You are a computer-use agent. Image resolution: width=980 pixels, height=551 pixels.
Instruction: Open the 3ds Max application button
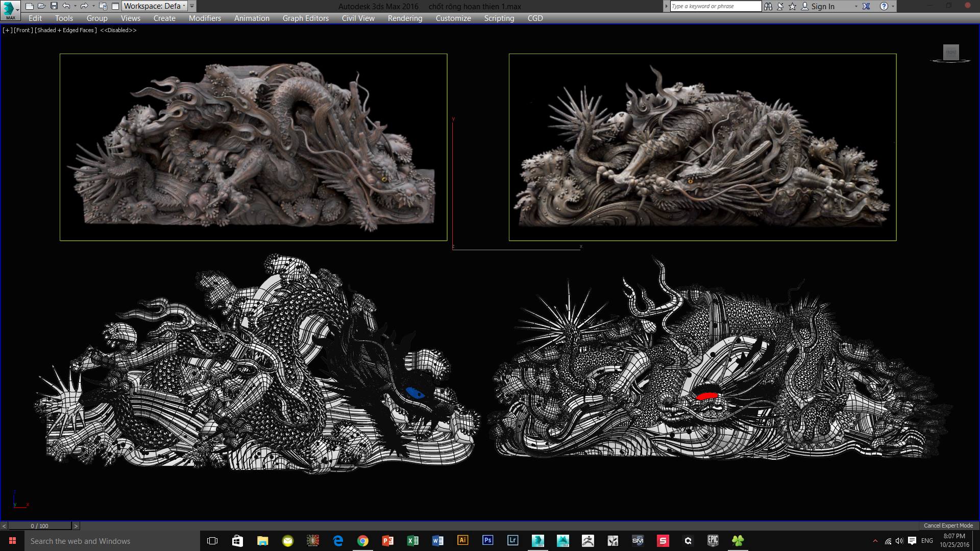tap(10, 9)
